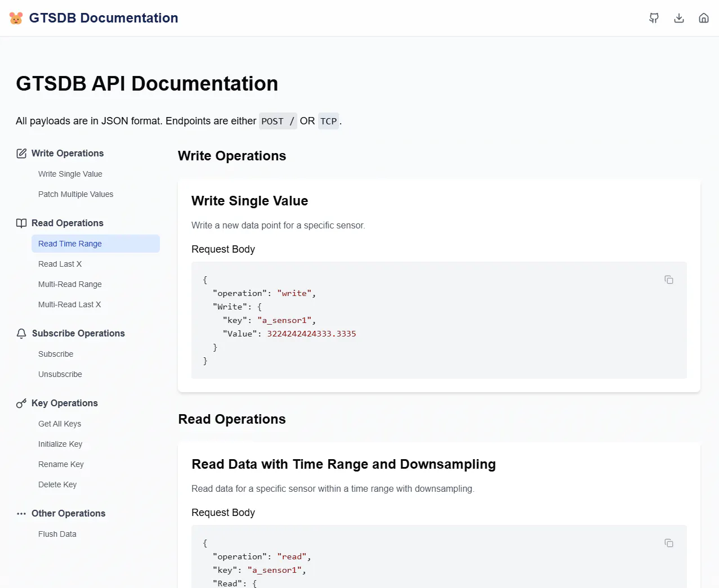Click Subscribe Operations sidebar heading
The width and height of the screenshot is (719, 588).
tap(78, 334)
